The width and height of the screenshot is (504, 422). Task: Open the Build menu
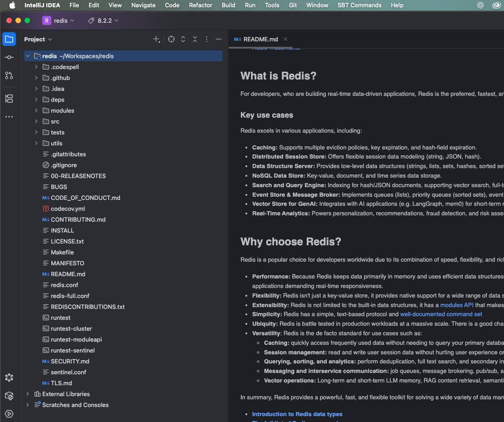point(229,5)
